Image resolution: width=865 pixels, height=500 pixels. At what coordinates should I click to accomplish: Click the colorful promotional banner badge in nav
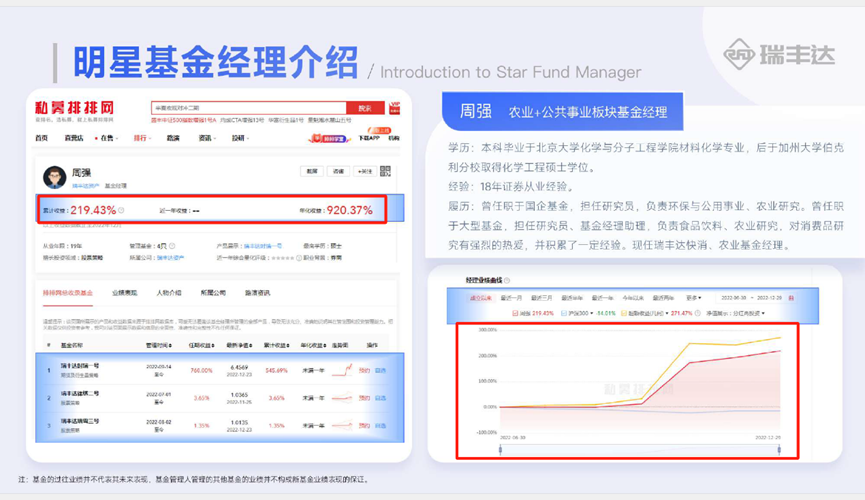pyautogui.click(x=329, y=139)
